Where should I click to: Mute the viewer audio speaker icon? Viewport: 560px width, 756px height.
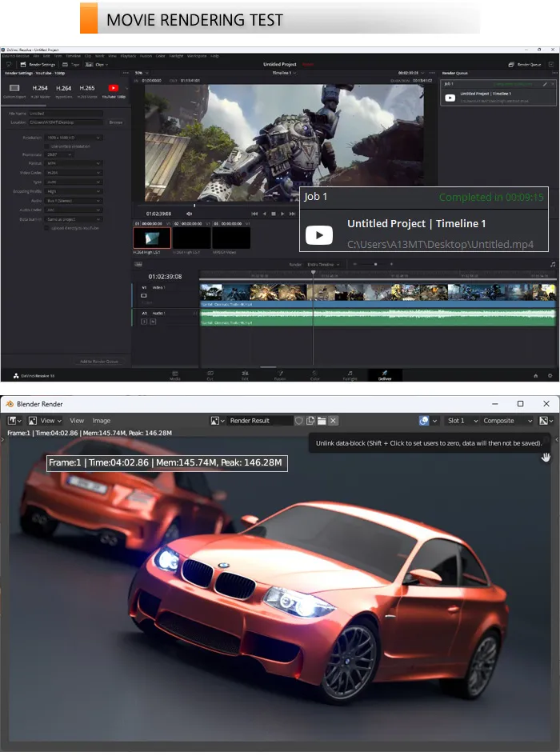pos(189,214)
